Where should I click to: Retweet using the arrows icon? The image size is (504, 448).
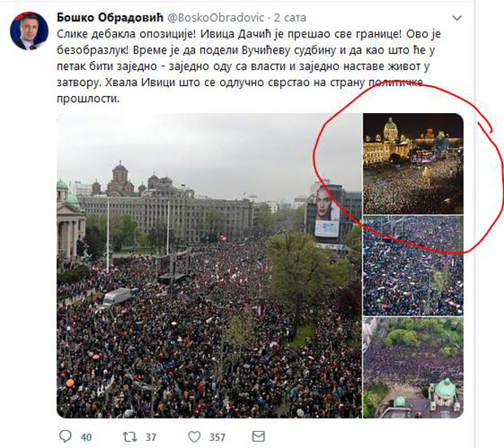coord(130,437)
